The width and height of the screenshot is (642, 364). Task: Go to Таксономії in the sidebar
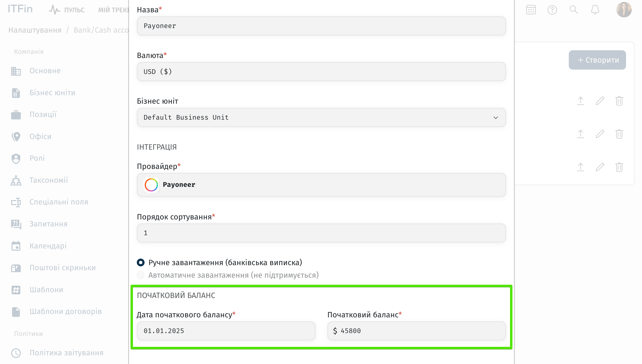pyautogui.click(x=49, y=180)
